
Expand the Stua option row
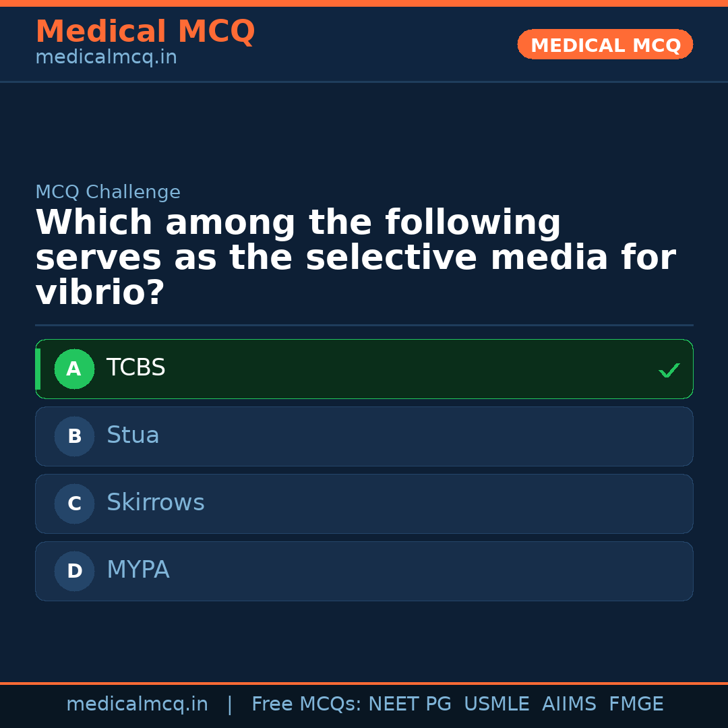pyautogui.click(x=364, y=436)
